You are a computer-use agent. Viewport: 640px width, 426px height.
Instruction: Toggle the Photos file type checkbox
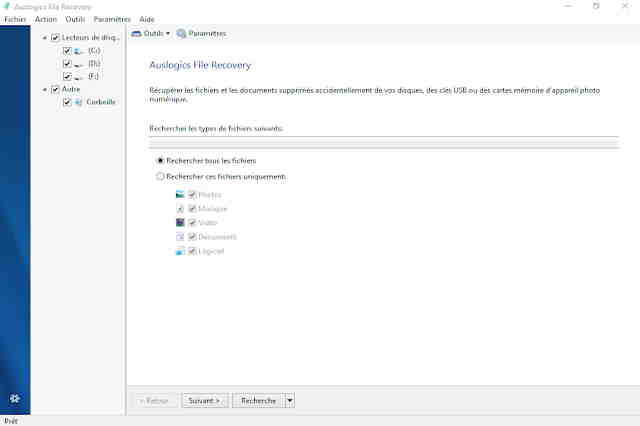(x=192, y=194)
